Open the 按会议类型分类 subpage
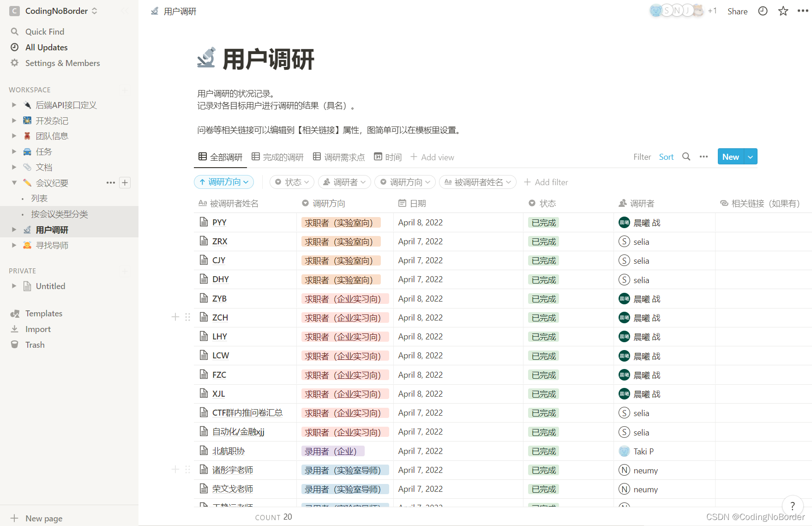This screenshot has width=812, height=526. (x=59, y=214)
